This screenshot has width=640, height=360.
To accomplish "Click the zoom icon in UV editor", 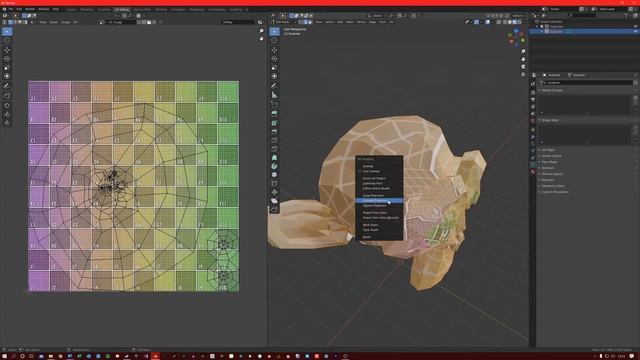I will (x=261, y=31).
